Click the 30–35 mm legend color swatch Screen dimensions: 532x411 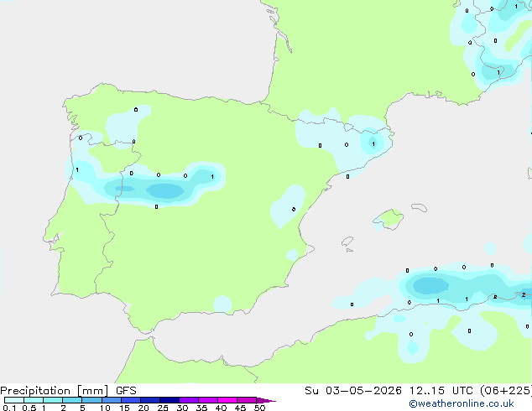[x=189, y=400]
